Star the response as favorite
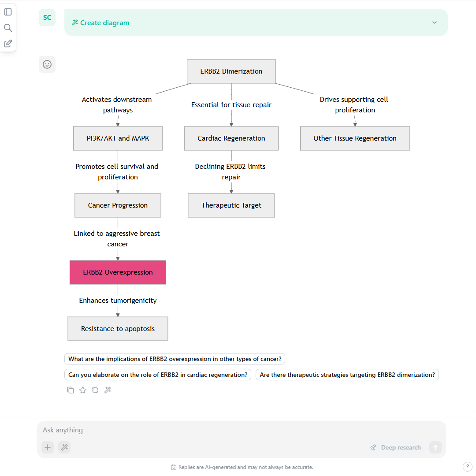The width and height of the screenshot is (476, 476). click(x=83, y=390)
